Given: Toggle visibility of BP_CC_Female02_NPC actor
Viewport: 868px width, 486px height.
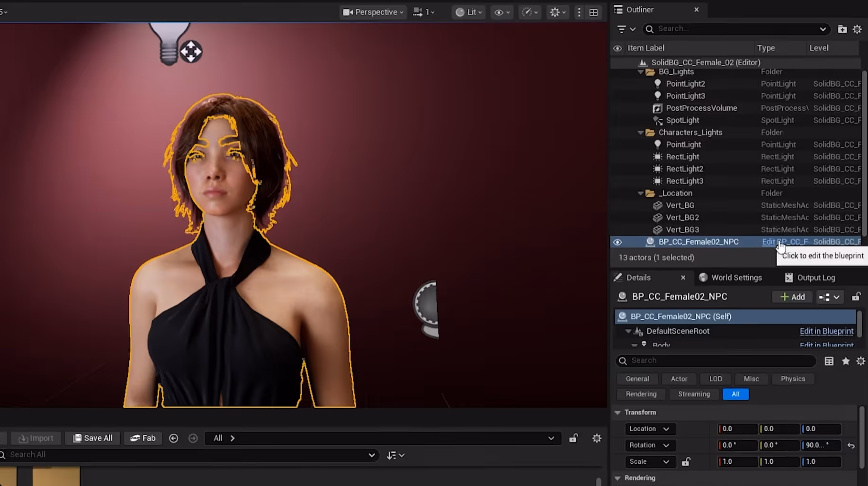Looking at the screenshot, I should (x=617, y=242).
